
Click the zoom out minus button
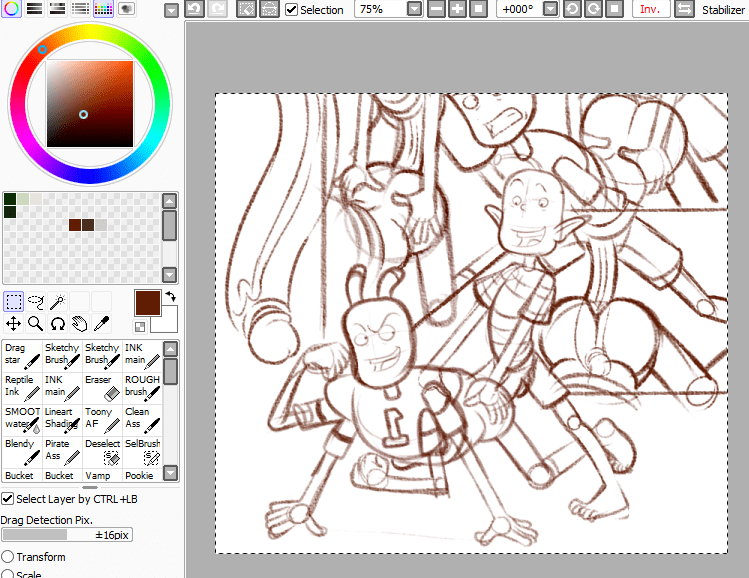tap(437, 9)
